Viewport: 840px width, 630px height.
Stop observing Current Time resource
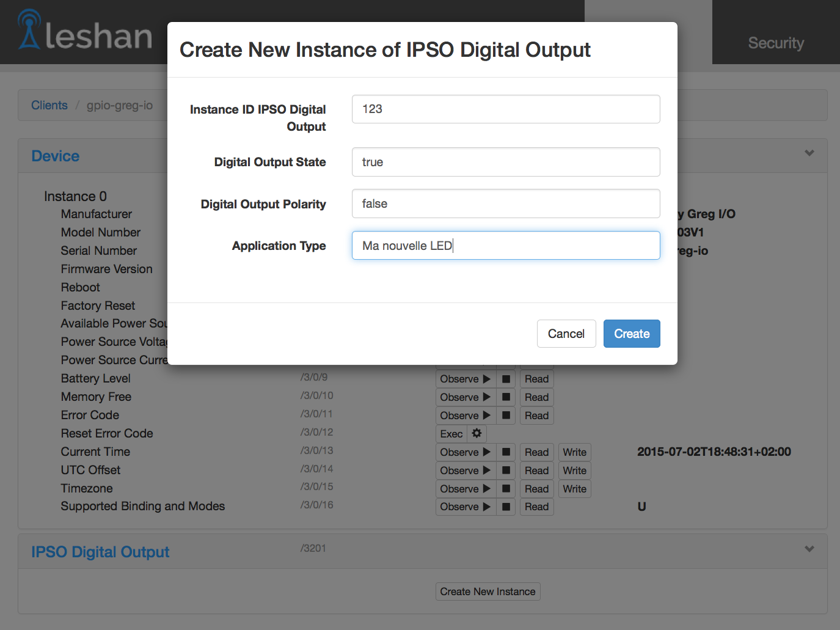tap(506, 452)
